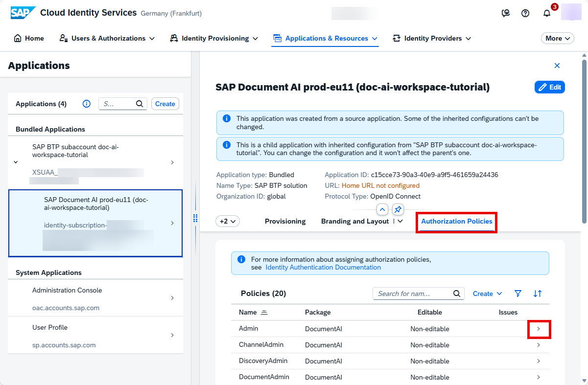Open Administration Console chevron arrow
The height and width of the screenshot is (385, 588).
point(172,298)
